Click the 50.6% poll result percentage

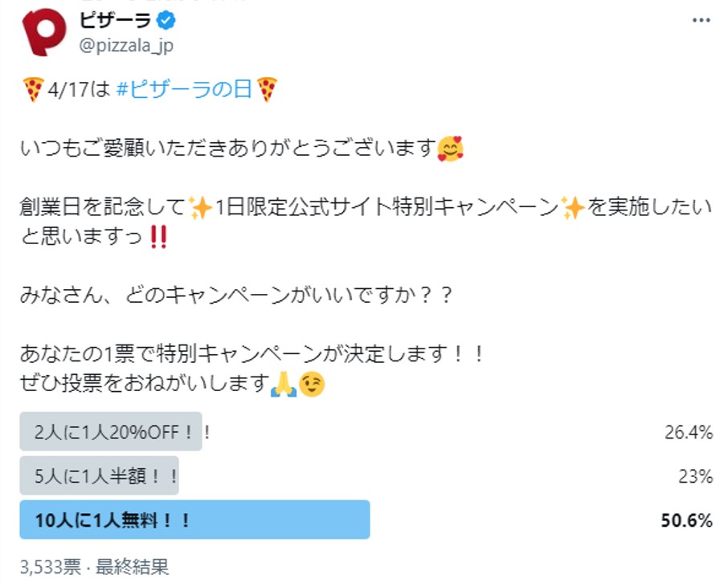point(686,520)
